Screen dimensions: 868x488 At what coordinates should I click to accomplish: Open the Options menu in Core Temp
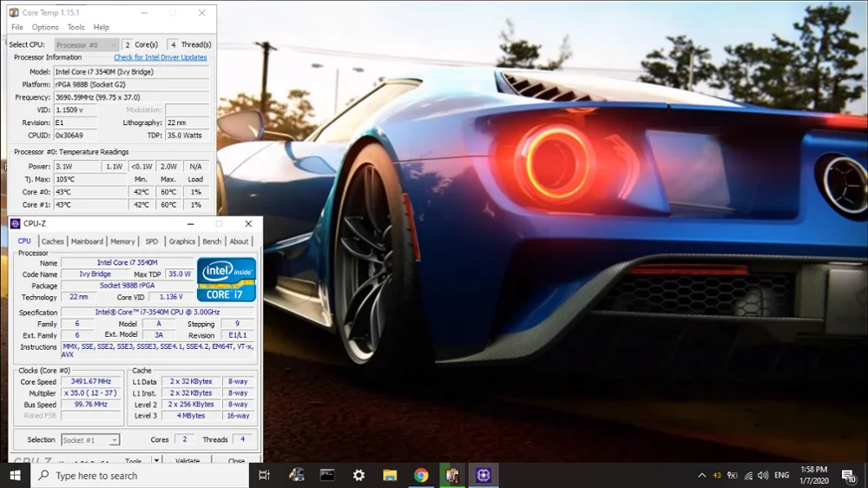click(x=45, y=27)
